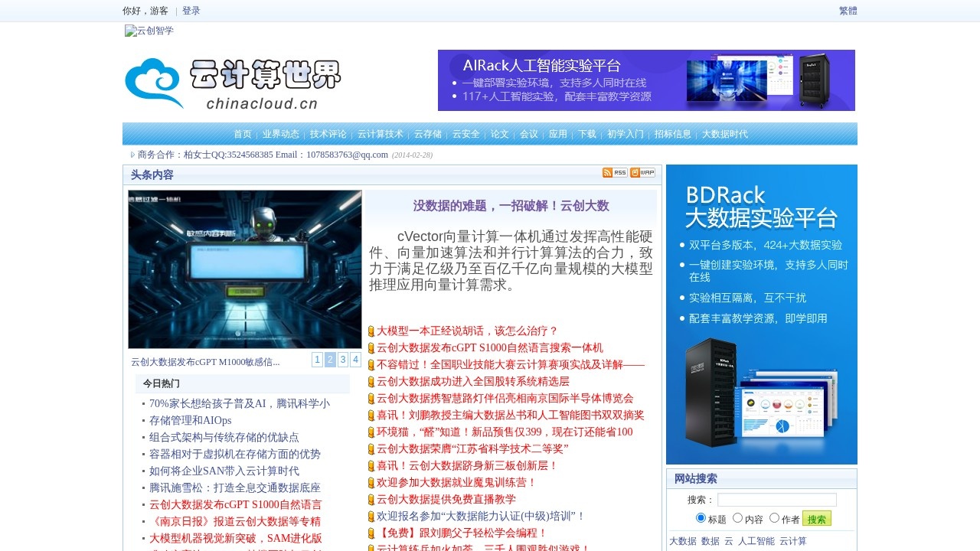This screenshot has width=980, height=551.
Task: Select slide 4 in the carousel pager
Action: [x=354, y=359]
